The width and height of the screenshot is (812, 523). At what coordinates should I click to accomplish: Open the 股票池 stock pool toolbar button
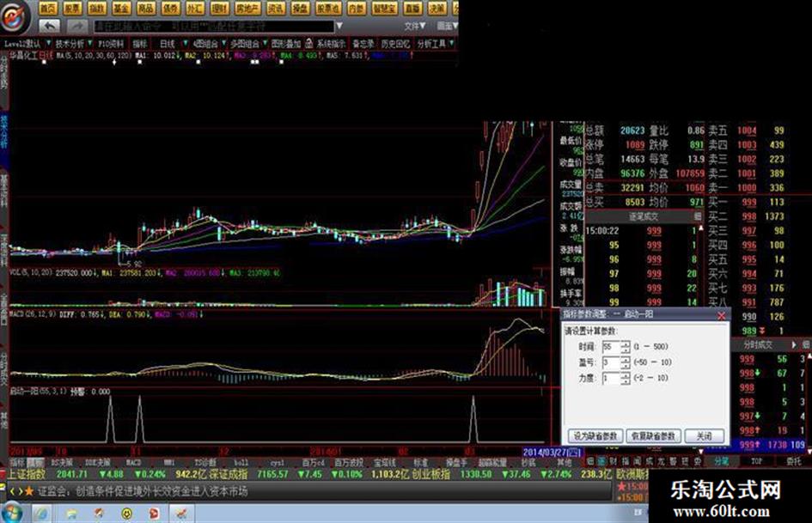[x=327, y=8]
